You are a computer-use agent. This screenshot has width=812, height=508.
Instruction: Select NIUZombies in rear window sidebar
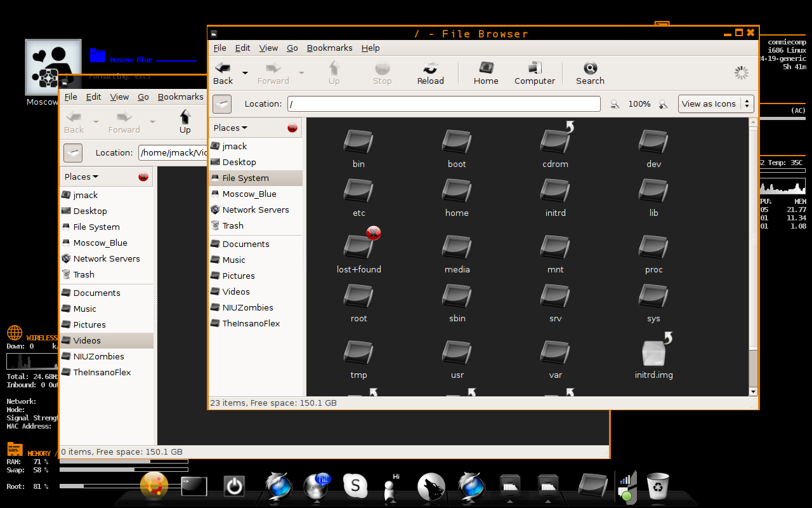[107, 356]
